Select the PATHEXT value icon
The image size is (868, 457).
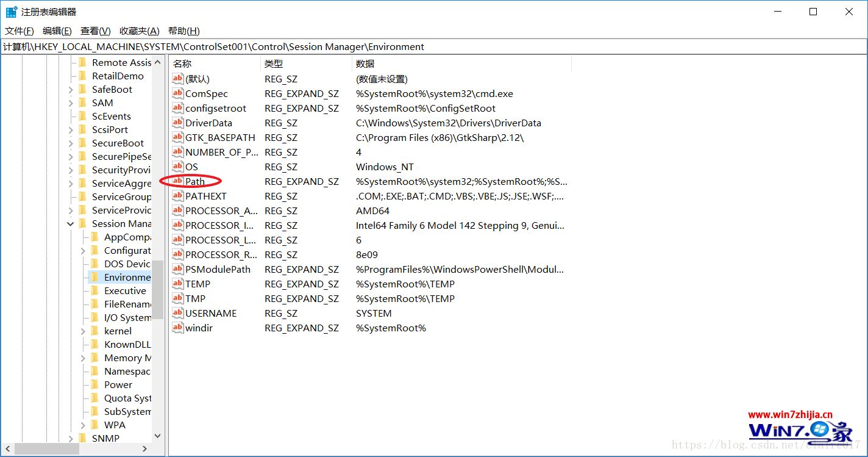[x=177, y=196]
